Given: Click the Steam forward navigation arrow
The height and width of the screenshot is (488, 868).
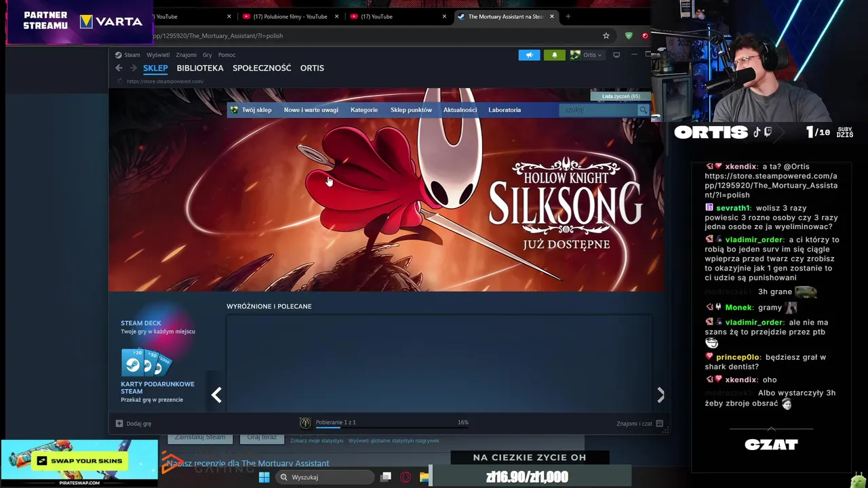Looking at the screenshot, I should (133, 68).
